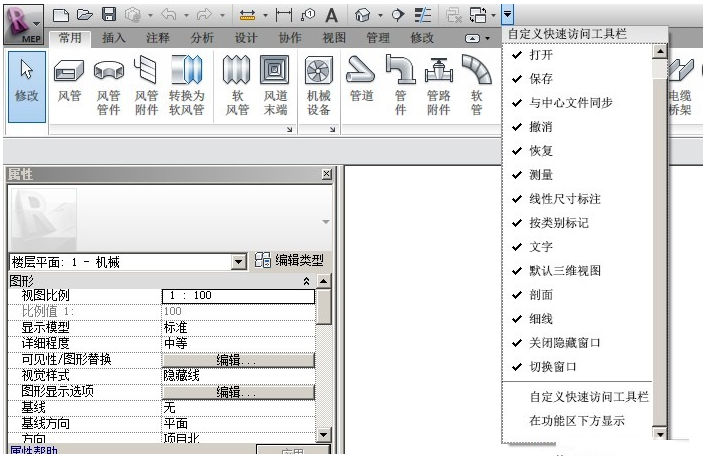Choose 在功能区下方显示 menu command
Image resolution: width=708 pixels, height=456 pixels.
click(x=578, y=421)
